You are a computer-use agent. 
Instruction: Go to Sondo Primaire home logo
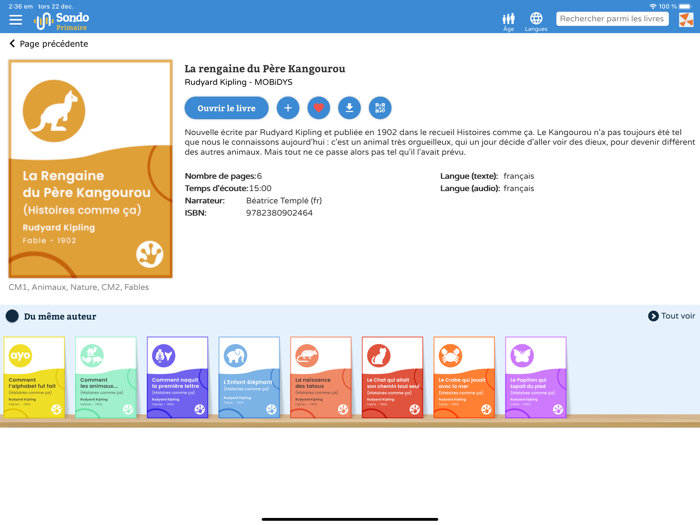[62, 21]
